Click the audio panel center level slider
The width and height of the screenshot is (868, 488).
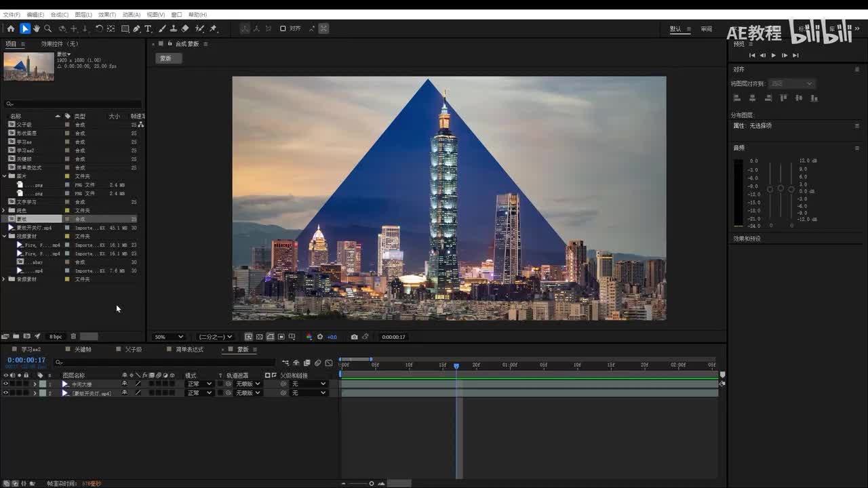pyautogui.click(x=781, y=188)
